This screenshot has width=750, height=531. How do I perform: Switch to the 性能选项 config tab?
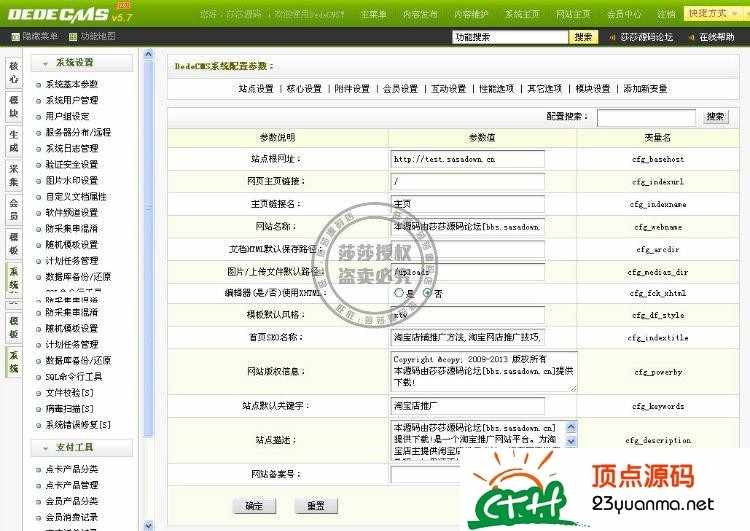496,89
